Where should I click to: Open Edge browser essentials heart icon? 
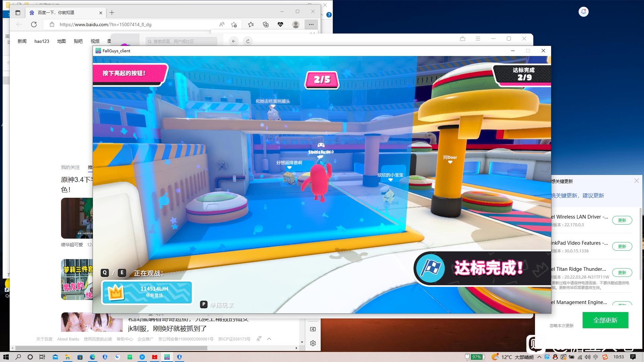click(280, 24)
